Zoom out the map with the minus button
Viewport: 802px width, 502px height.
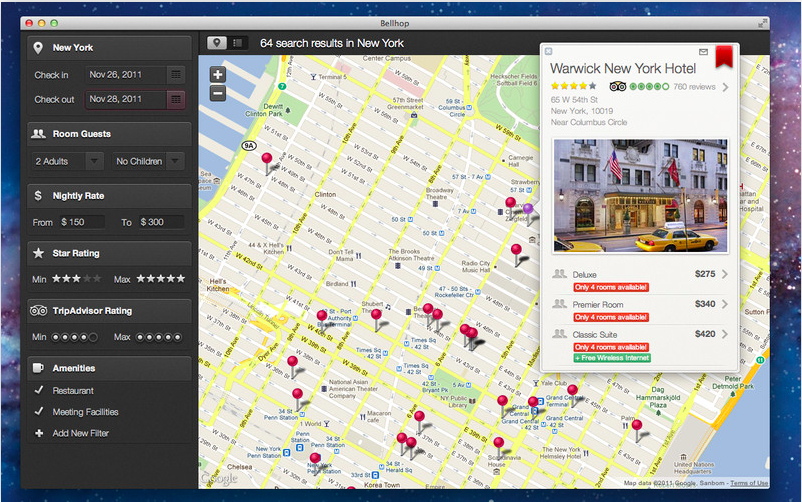(x=218, y=93)
